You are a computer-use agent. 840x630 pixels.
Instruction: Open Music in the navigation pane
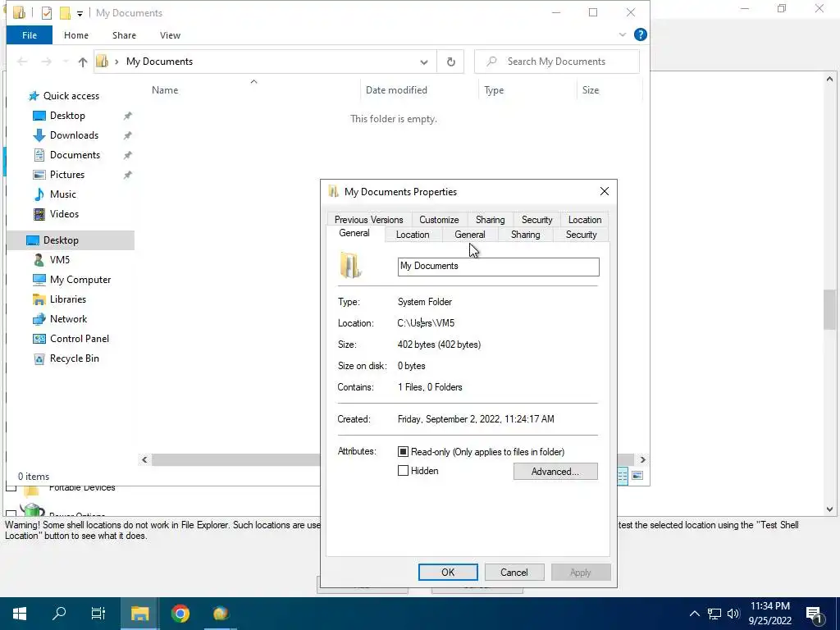click(62, 194)
